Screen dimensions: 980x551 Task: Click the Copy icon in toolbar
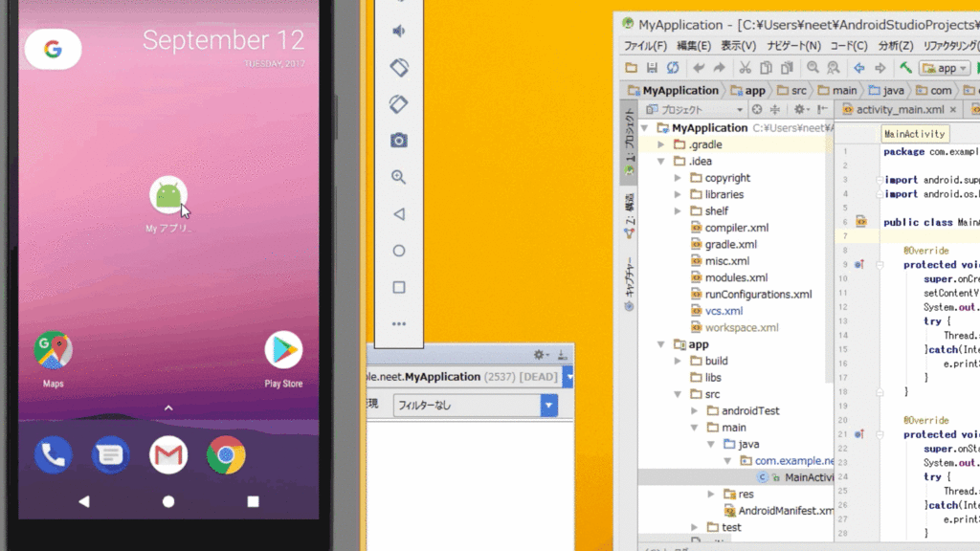click(x=766, y=68)
